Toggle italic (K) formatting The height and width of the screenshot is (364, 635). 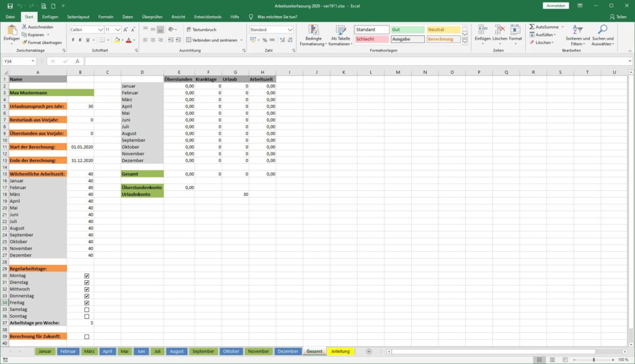pos(80,40)
